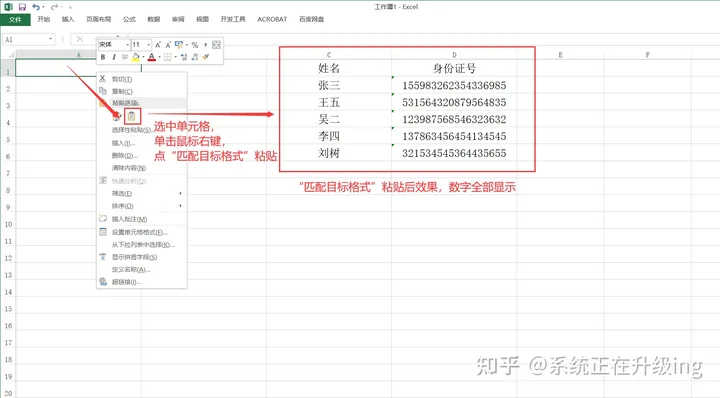Viewport: 720px width, 398px height.
Task: Choose 设置单元格格式 from context menu
Action: click(x=140, y=232)
